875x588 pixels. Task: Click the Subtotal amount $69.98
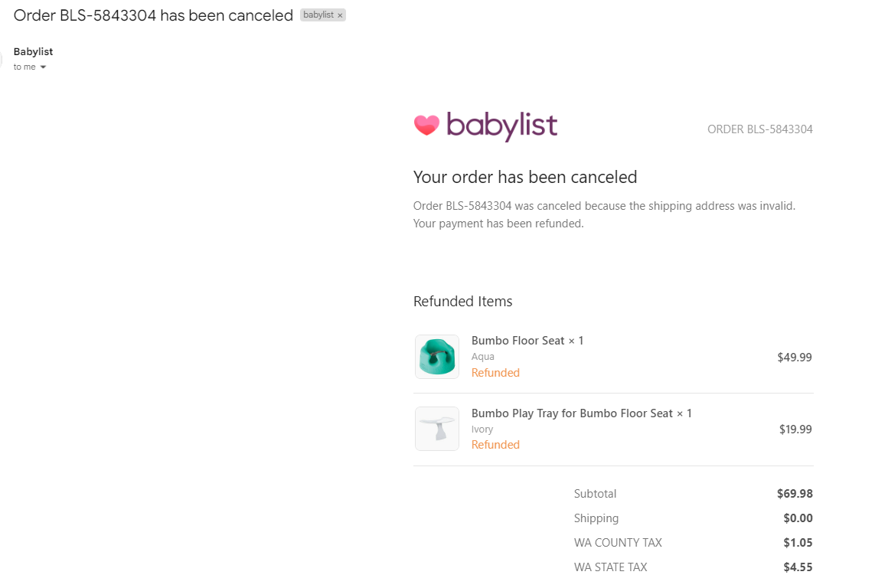click(795, 494)
